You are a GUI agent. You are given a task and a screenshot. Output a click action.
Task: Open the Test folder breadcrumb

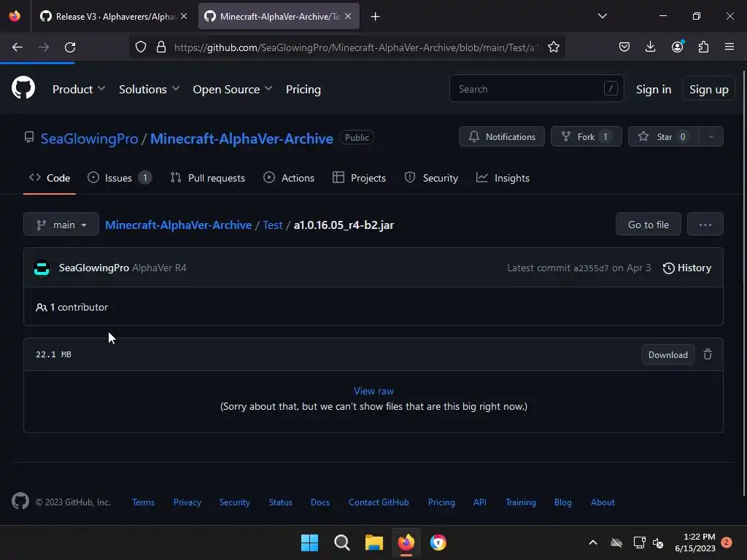(273, 225)
